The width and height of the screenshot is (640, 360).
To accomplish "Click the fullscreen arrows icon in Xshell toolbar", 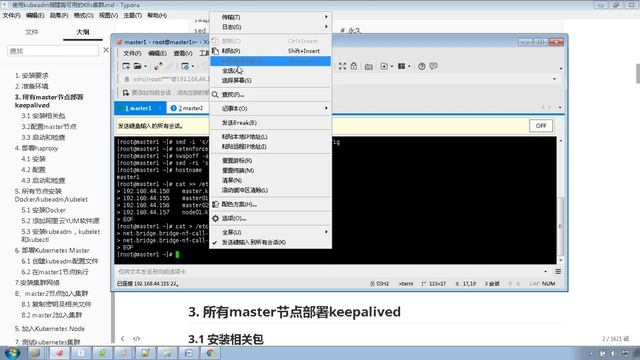I will [x=342, y=66].
